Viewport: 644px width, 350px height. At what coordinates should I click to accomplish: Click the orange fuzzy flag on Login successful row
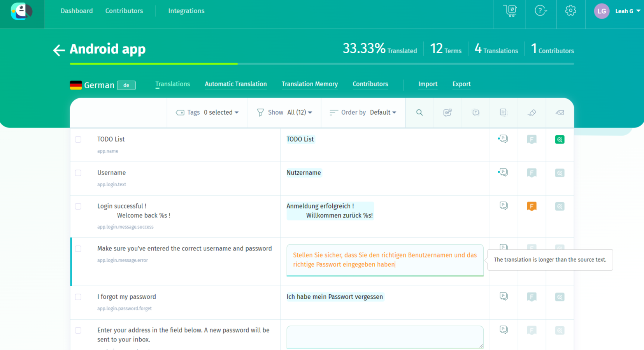[x=532, y=206]
